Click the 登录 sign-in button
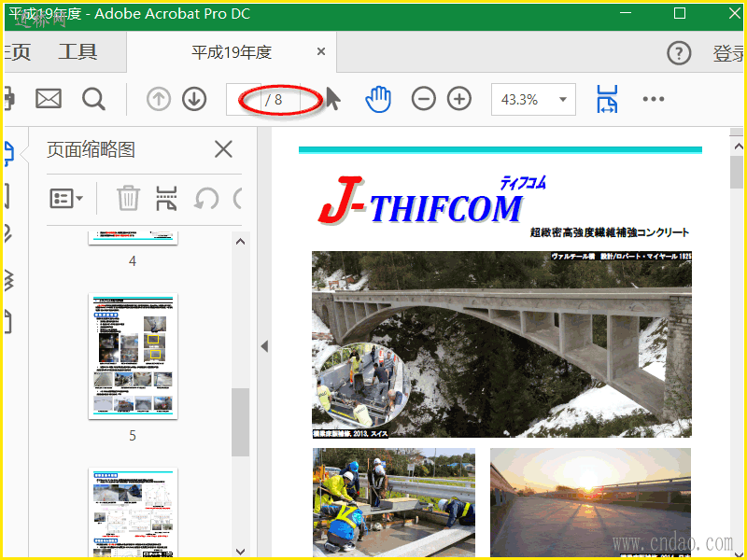 point(729,53)
